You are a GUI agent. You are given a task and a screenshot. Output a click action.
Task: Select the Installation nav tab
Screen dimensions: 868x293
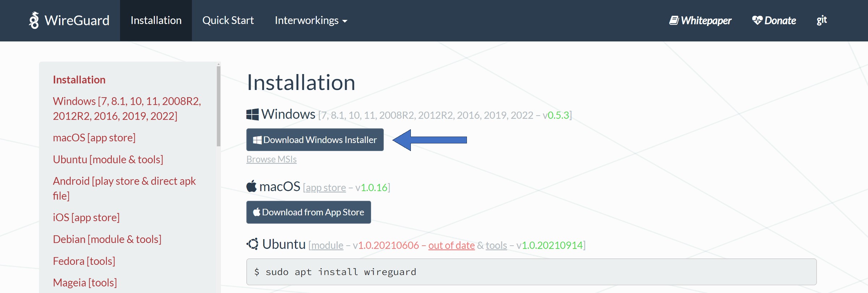[x=156, y=21]
